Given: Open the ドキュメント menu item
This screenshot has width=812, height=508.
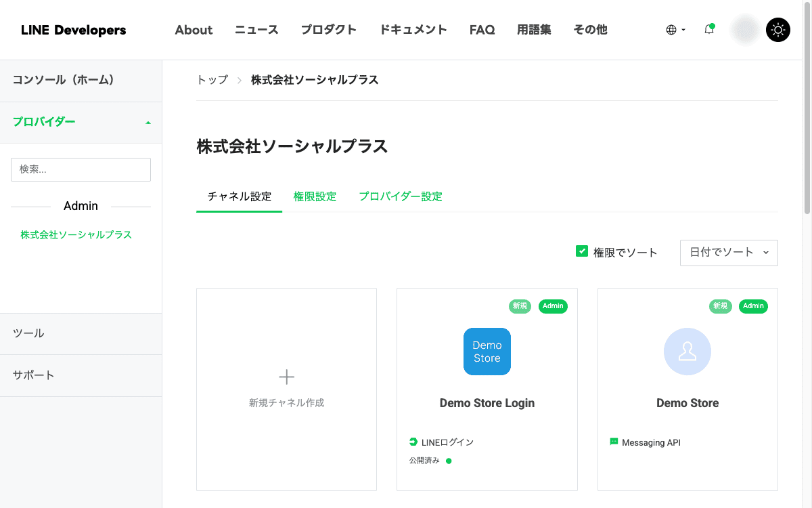Looking at the screenshot, I should 413,30.
